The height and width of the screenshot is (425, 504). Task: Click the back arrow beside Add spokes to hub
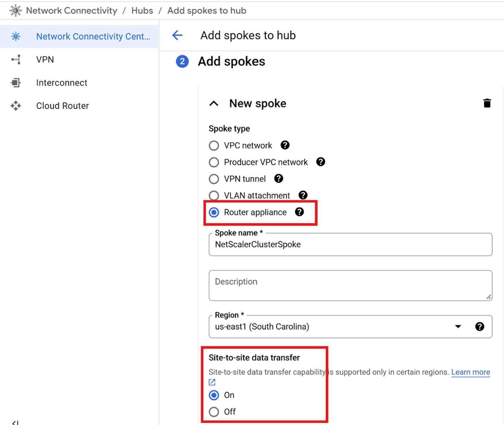tap(177, 35)
